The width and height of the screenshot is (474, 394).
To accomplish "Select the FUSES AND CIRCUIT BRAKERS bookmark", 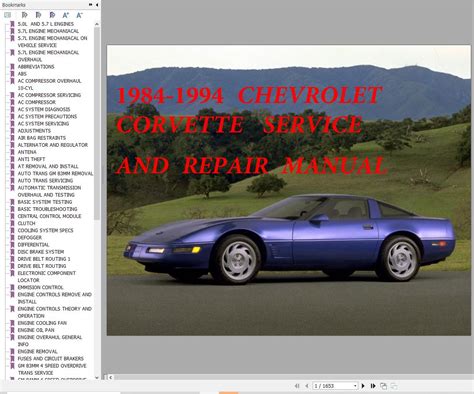I will (51, 359).
